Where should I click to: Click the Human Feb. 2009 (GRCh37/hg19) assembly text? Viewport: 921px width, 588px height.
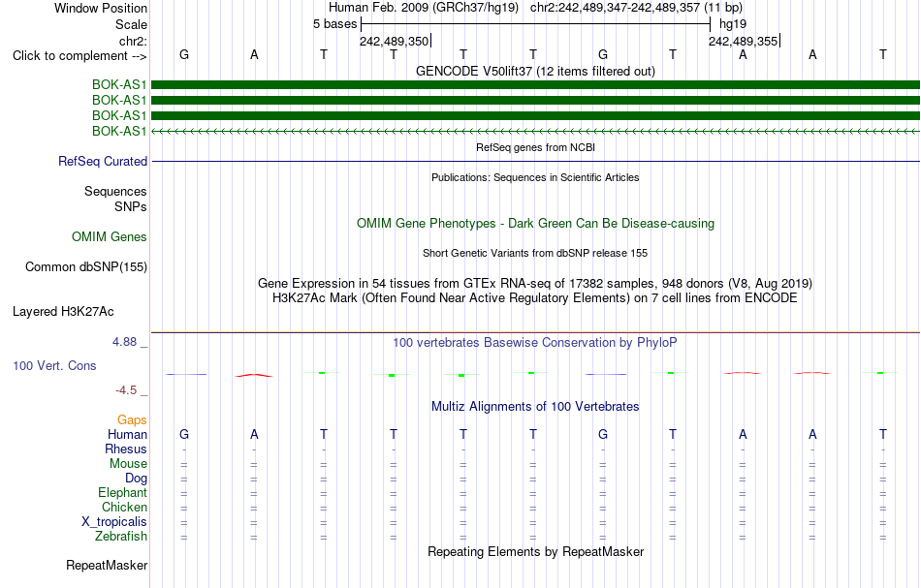pos(424,8)
